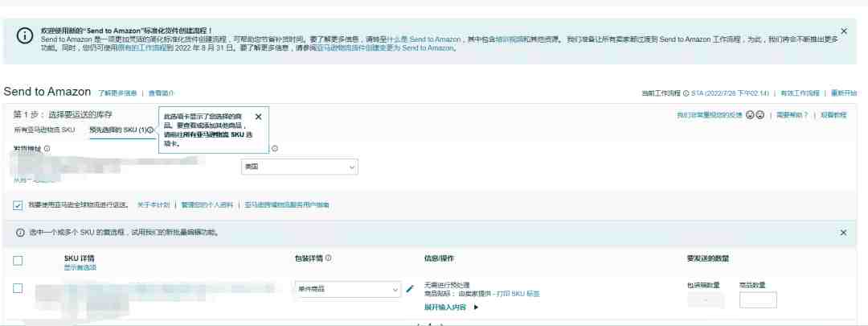Open the 美国 marketplace dropdown

pos(300,167)
